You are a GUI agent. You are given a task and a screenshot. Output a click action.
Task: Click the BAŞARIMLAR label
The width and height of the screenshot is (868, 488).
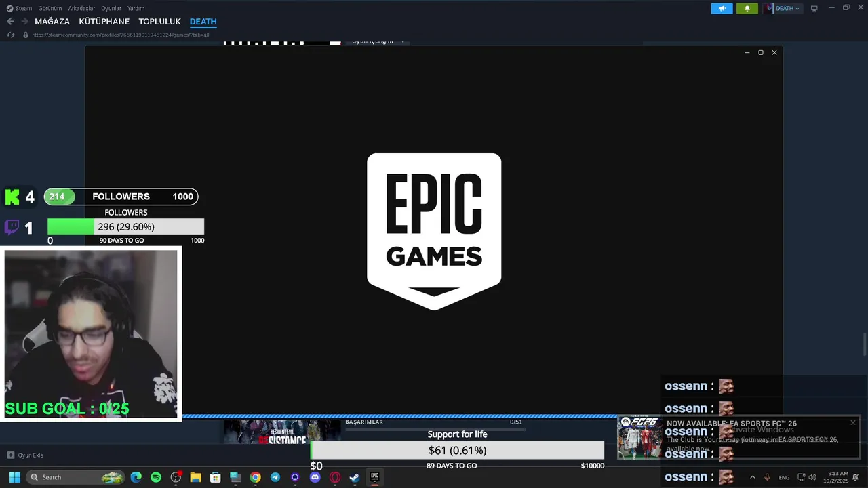[x=364, y=422]
